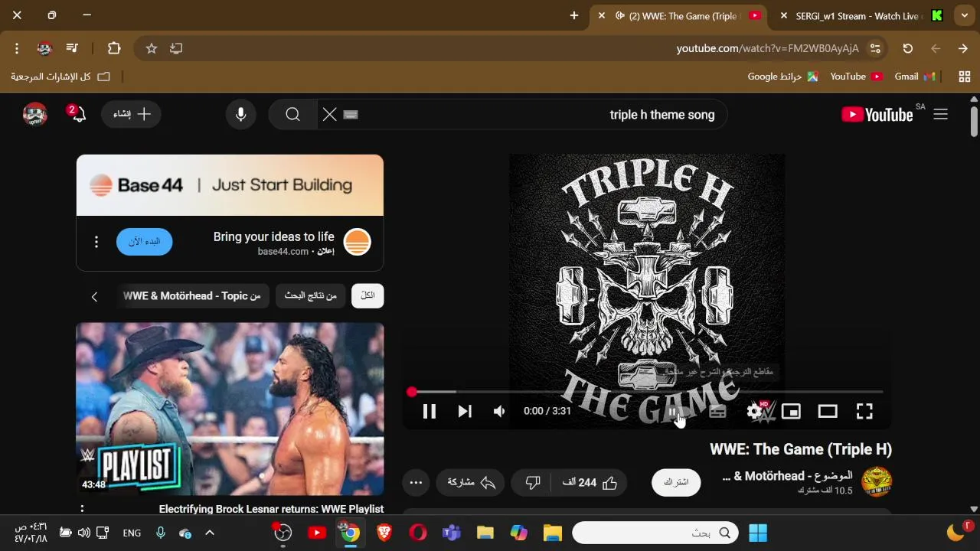Image resolution: width=980 pixels, height=551 pixels.
Task: Enable miniplayer mode in player
Action: [x=791, y=411]
